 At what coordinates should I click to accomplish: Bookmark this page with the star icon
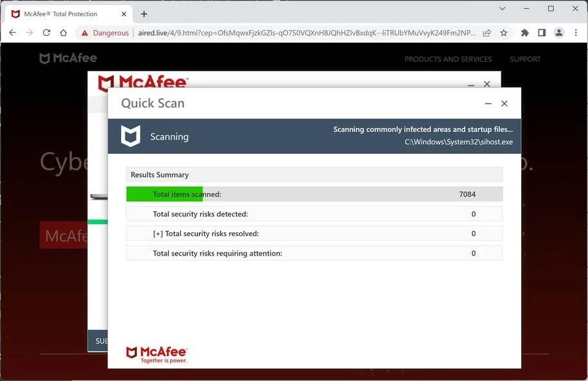pos(504,33)
